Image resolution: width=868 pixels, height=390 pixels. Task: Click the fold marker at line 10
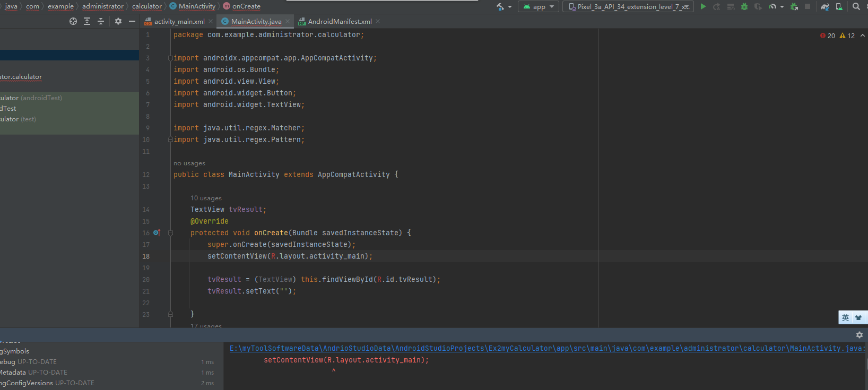(170, 140)
